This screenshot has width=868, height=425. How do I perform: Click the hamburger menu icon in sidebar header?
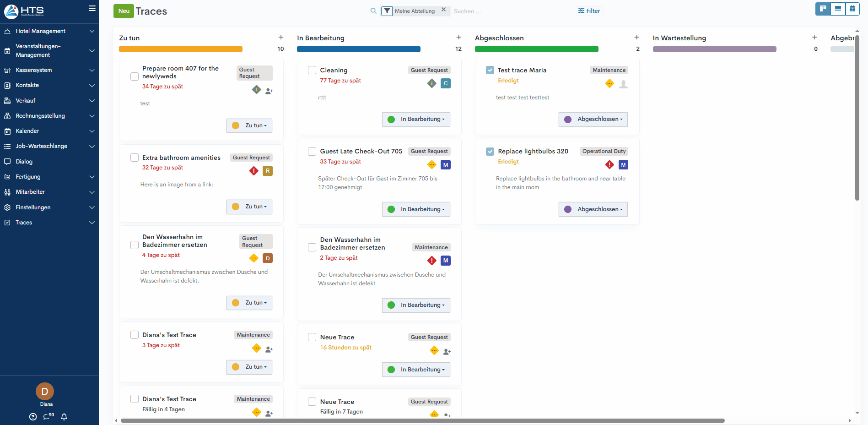92,8
